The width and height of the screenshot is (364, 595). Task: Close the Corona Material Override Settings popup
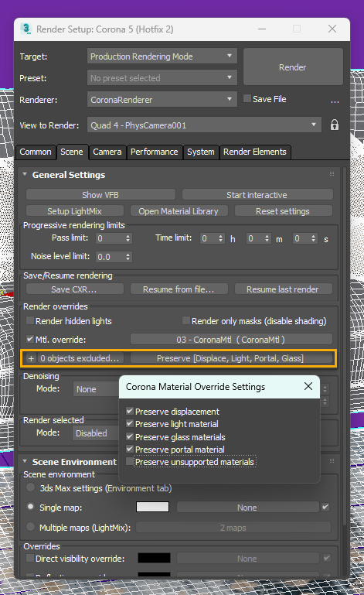pos(308,386)
